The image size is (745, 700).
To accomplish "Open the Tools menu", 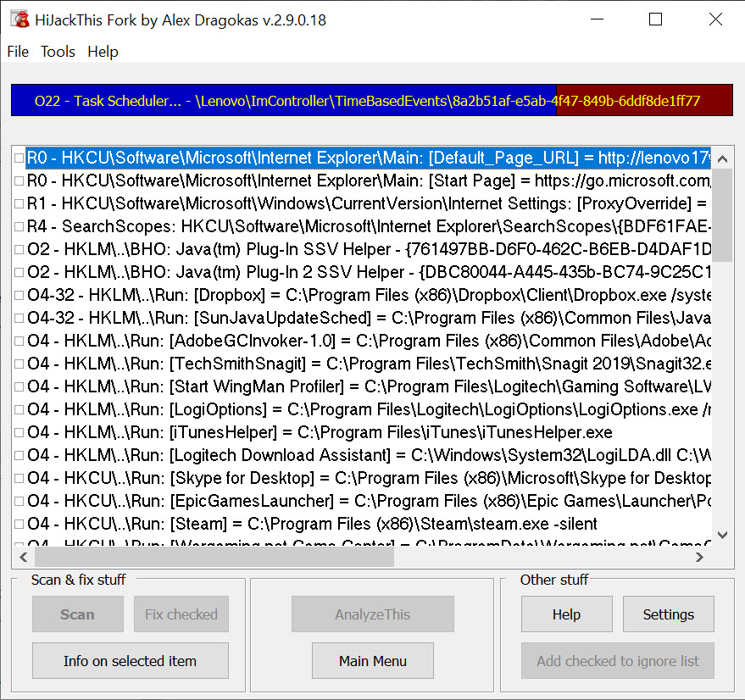I will pyautogui.click(x=58, y=52).
